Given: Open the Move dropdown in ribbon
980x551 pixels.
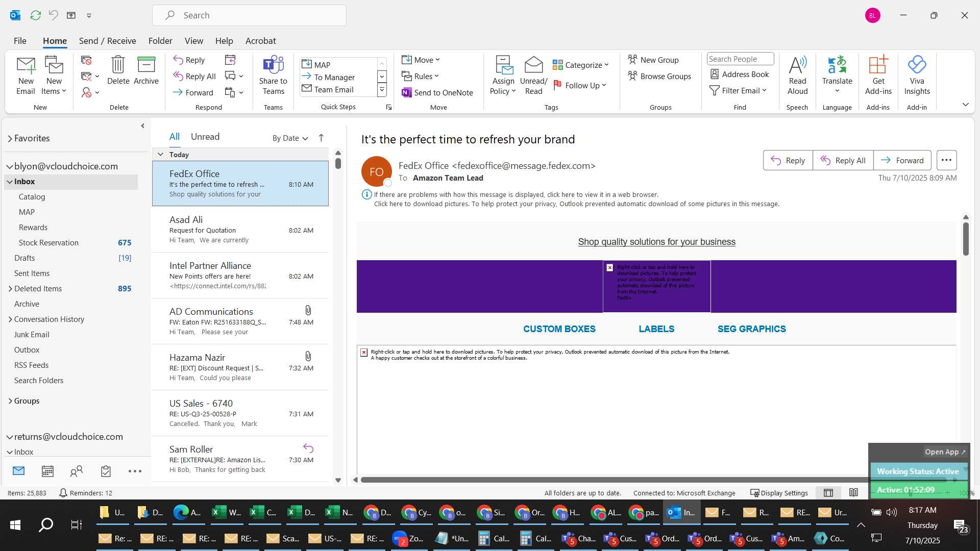Looking at the screenshot, I should (x=421, y=60).
